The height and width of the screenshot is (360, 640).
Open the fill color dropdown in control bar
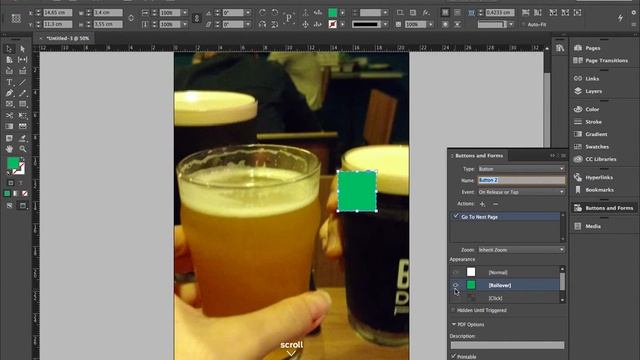(x=342, y=13)
